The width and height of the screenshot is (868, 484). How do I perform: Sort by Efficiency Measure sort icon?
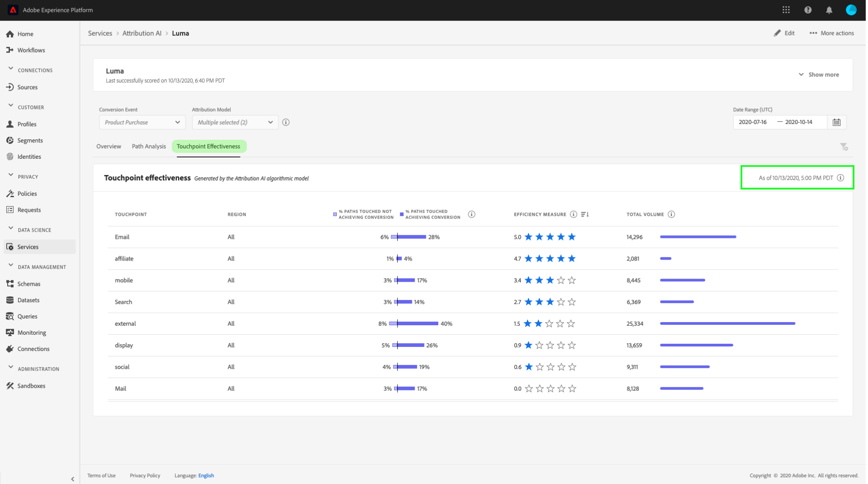pos(585,214)
